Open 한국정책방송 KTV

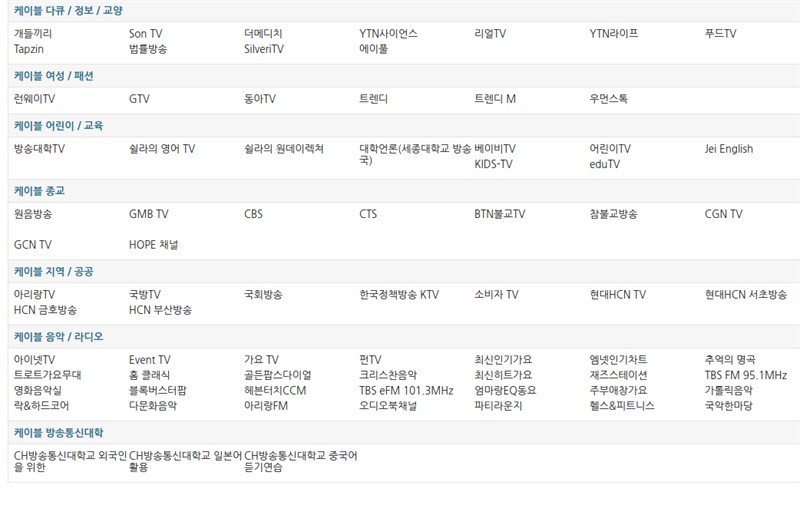(399, 295)
